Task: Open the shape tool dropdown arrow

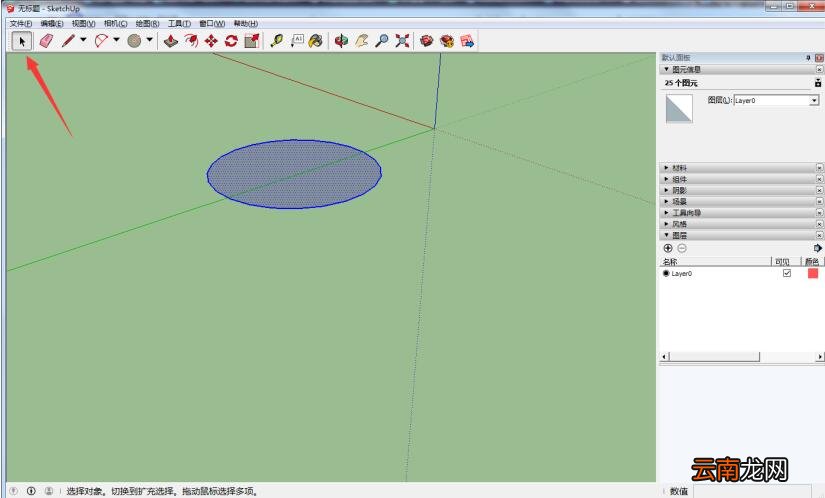Action: (x=149, y=40)
